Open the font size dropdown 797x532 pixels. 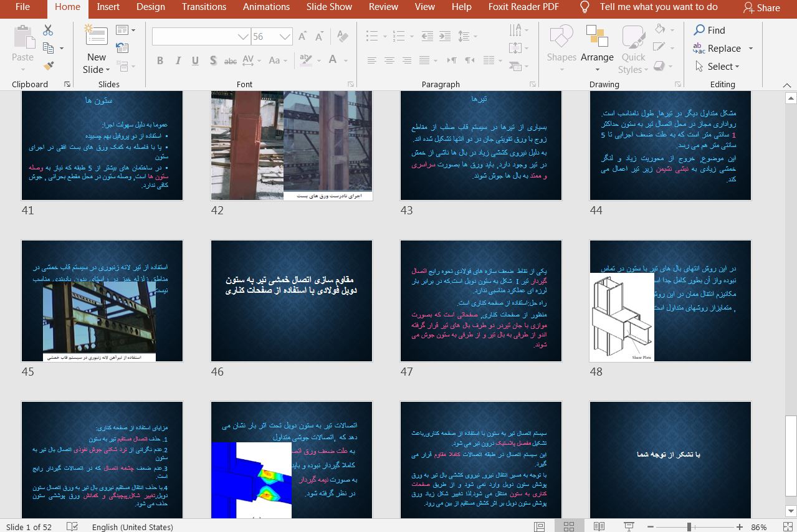pyautogui.click(x=285, y=37)
